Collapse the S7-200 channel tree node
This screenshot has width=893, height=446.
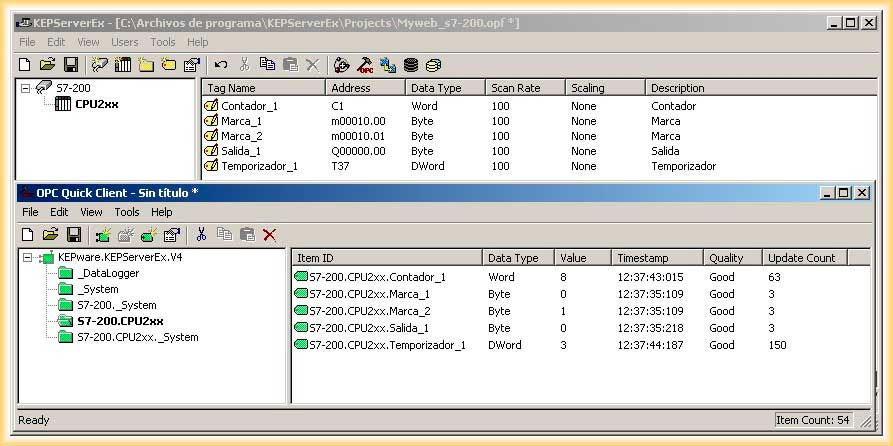click(x=26, y=88)
